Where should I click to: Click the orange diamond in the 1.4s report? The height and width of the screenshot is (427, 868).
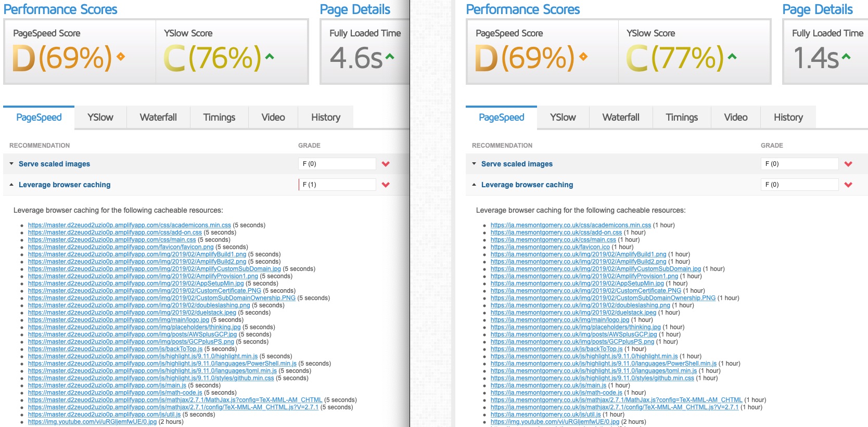coord(583,57)
